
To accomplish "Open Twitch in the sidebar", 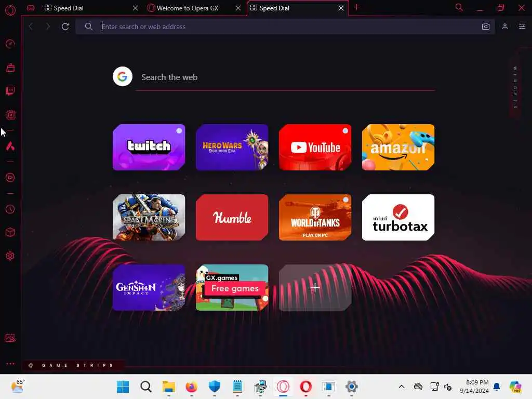I will [10, 91].
